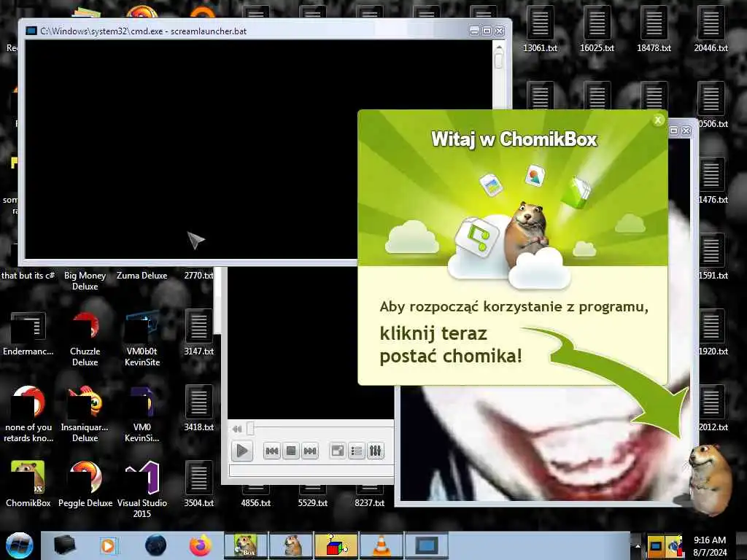Switch to ChomikBox Box taskbar button

[246, 545]
